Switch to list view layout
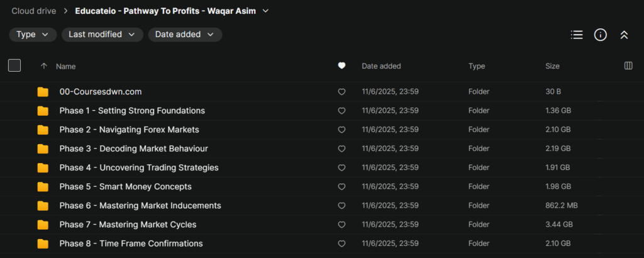The width and height of the screenshot is (644, 258). click(x=577, y=35)
